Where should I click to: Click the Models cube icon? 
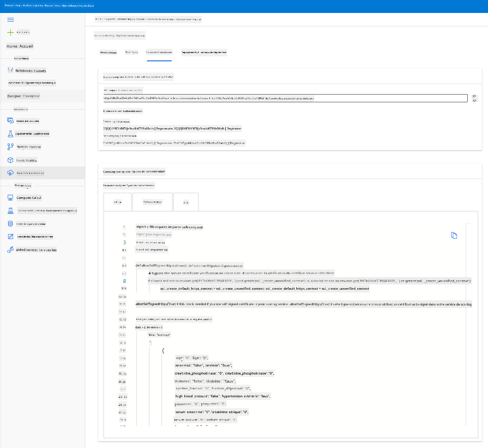coord(11,160)
